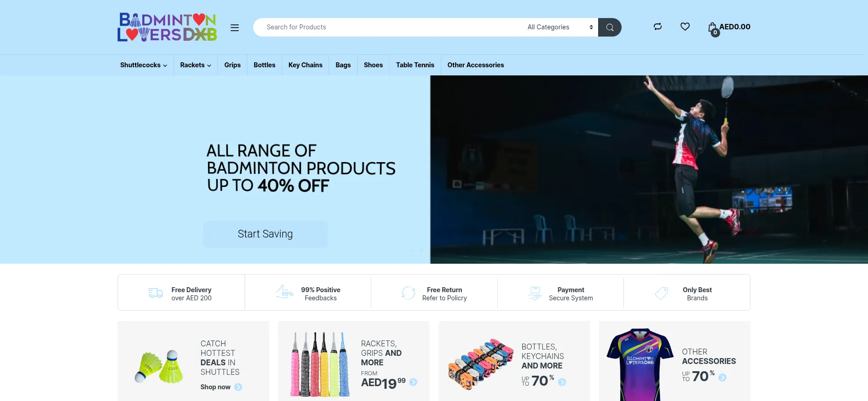Click the arrow beside Shop now
Image resolution: width=868 pixels, height=401 pixels.
coord(238,387)
